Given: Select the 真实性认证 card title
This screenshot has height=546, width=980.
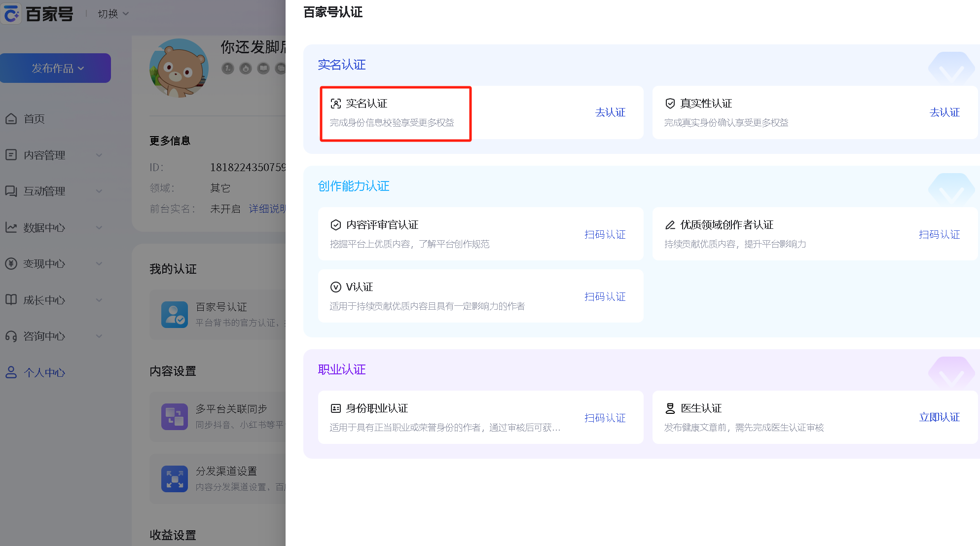Looking at the screenshot, I should tap(706, 104).
